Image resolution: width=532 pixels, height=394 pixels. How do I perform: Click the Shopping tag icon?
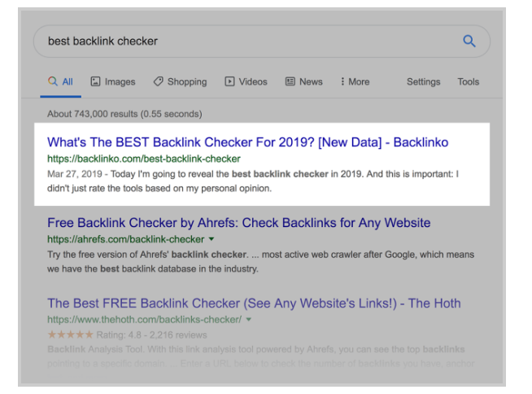coord(158,81)
